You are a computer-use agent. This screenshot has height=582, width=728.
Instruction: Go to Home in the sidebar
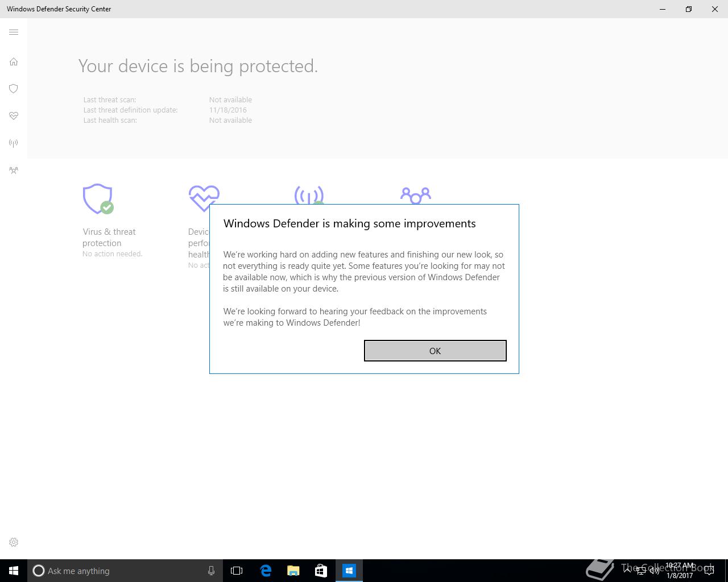point(14,61)
